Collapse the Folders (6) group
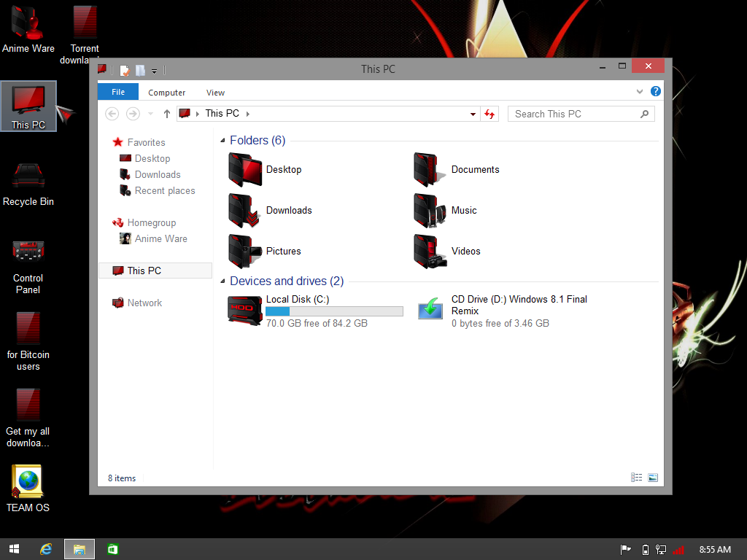This screenshot has width=747, height=560. tap(222, 141)
